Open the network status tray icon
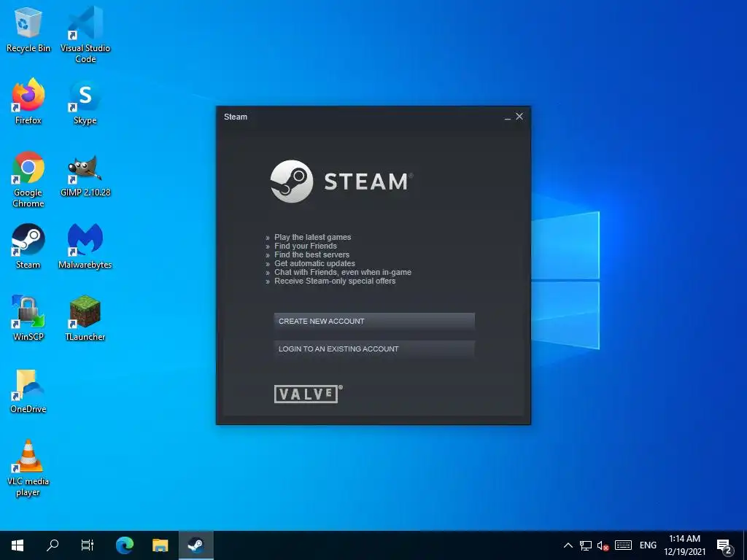747x560 pixels. pyautogui.click(x=586, y=545)
